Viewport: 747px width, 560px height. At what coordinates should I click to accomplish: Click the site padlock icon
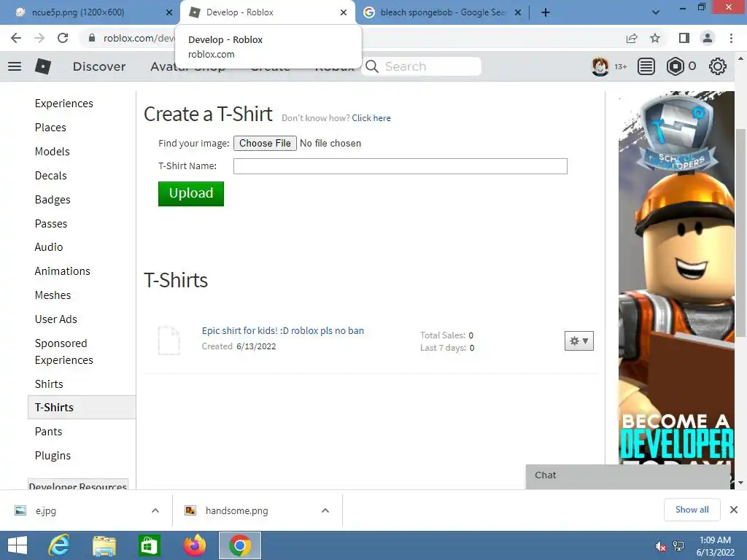coord(92,38)
